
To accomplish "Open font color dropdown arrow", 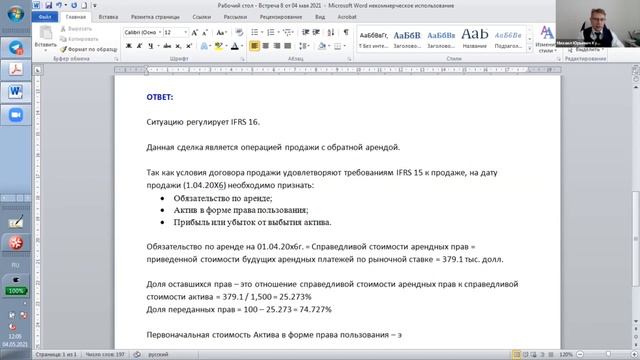I will point(242,46).
